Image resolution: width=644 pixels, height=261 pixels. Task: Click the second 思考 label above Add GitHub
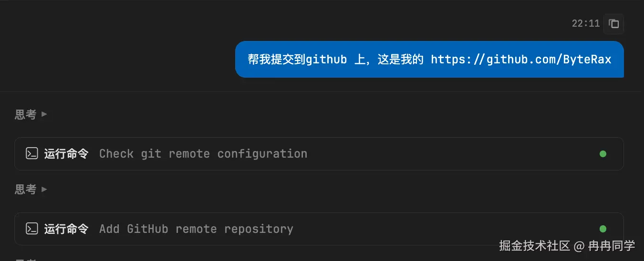point(25,190)
